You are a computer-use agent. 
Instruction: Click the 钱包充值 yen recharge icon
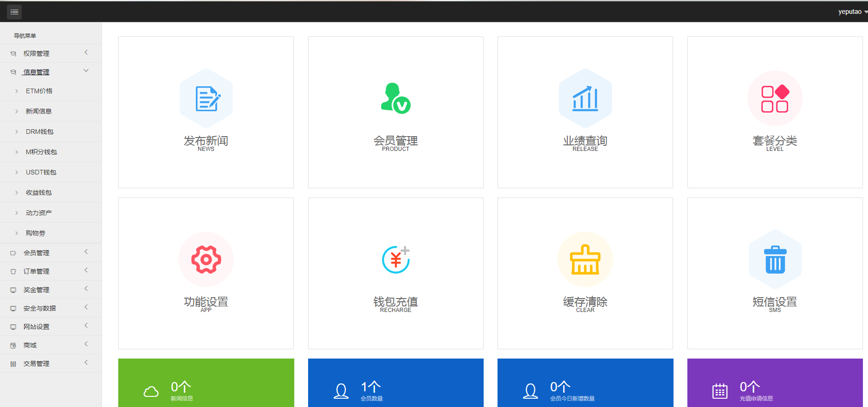(x=395, y=259)
